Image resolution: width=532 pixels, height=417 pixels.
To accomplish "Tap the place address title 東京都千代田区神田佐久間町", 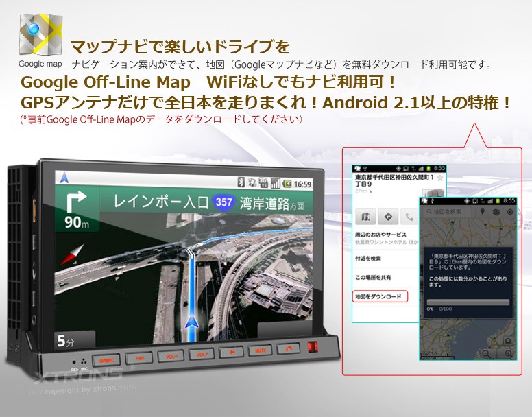I will pos(394,180).
